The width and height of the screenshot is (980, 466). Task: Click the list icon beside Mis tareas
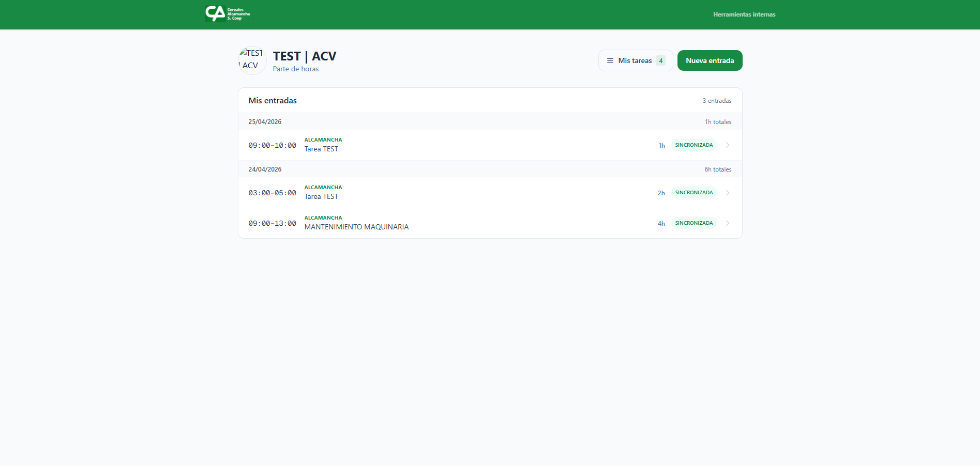click(x=610, y=60)
